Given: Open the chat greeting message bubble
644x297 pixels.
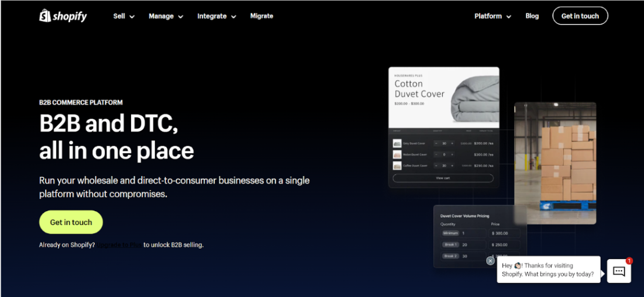Looking at the screenshot, I should (x=548, y=270).
